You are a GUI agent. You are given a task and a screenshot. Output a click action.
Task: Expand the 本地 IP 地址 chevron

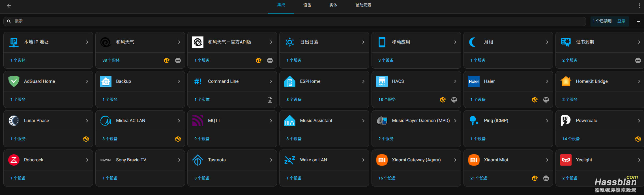(x=87, y=42)
